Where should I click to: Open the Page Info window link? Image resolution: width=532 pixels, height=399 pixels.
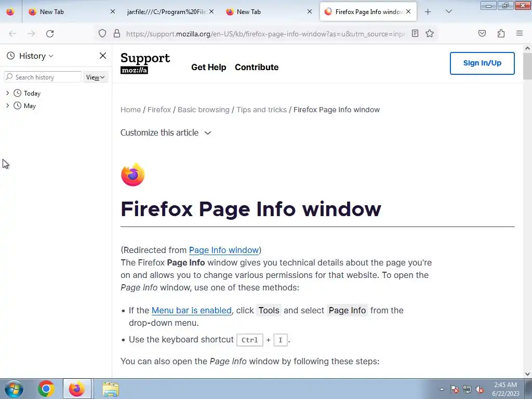point(224,250)
